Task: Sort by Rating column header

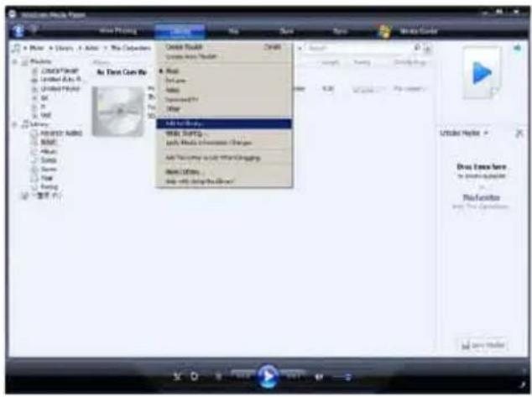Action: 362,62
